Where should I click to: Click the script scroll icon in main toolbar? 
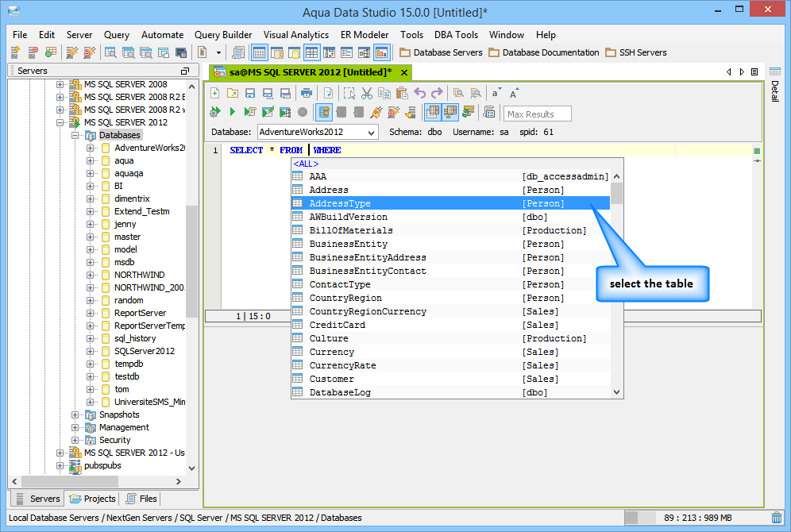(238, 52)
